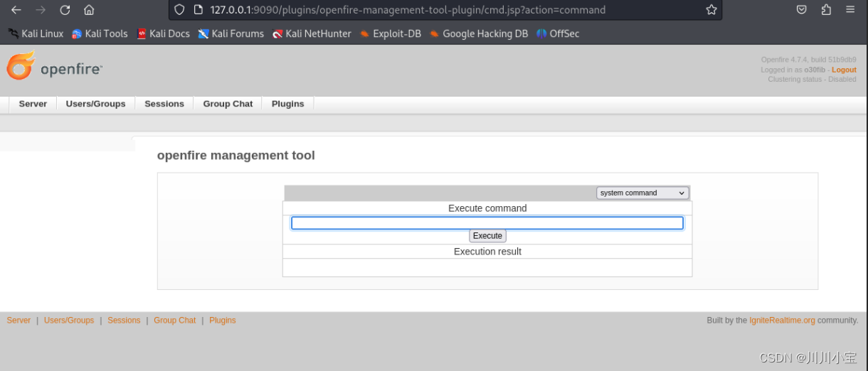Click the Clustering status - Disabled text

pyautogui.click(x=813, y=79)
